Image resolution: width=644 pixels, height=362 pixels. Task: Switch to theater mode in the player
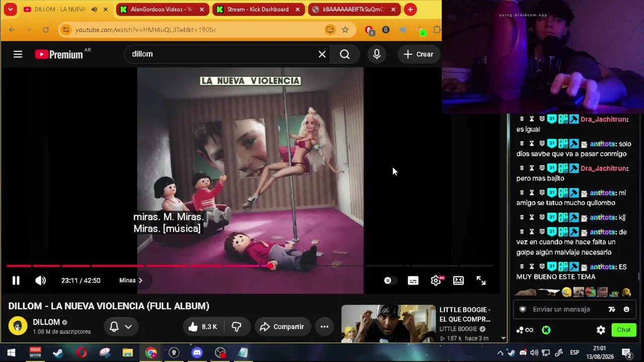[x=458, y=281]
